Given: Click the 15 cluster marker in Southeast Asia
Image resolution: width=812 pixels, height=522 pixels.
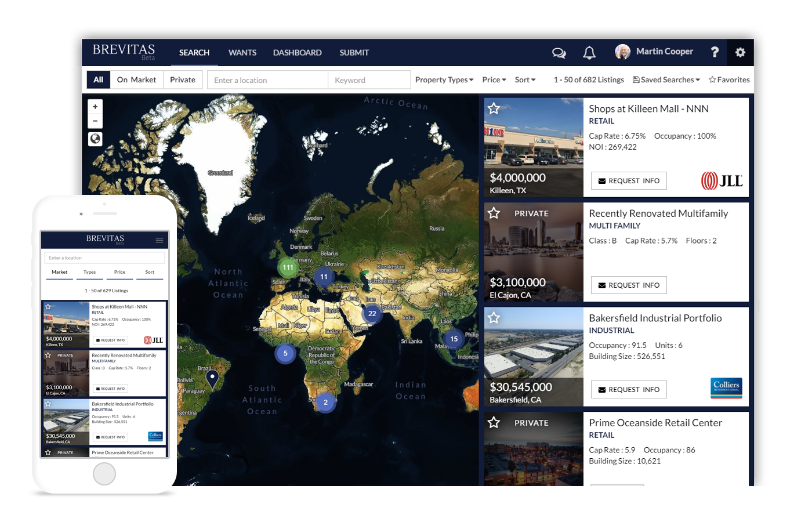Looking at the screenshot, I should [x=454, y=339].
